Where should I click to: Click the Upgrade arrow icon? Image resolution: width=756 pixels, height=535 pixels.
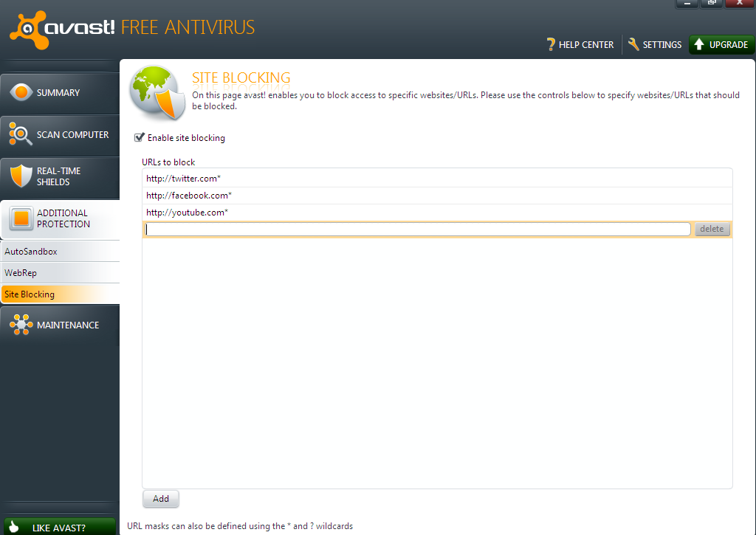(699, 44)
